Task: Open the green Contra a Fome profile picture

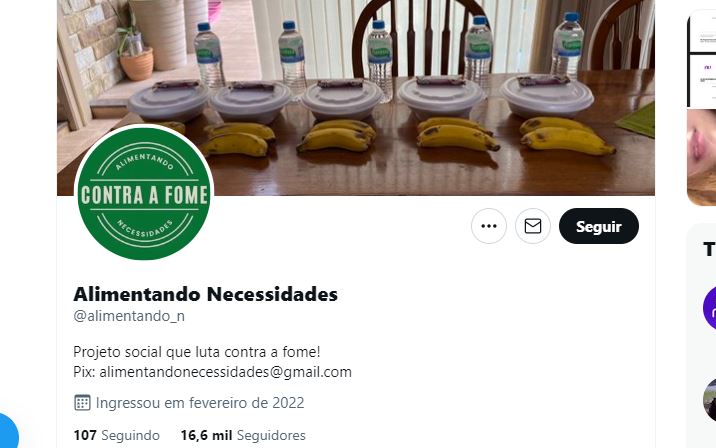Action: coord(144,194)
